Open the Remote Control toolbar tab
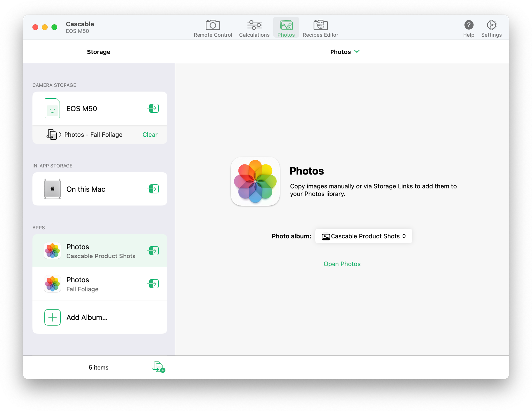The image size is (532, 411). (213, 28)
